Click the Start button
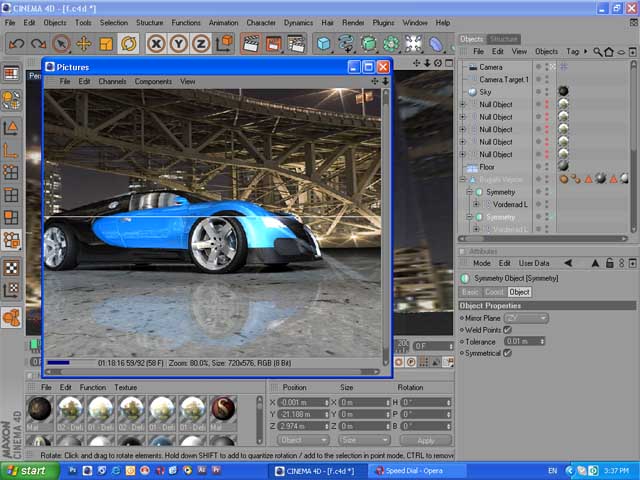The height and width of the screenshot is (480, 640). tap(30, 471)
